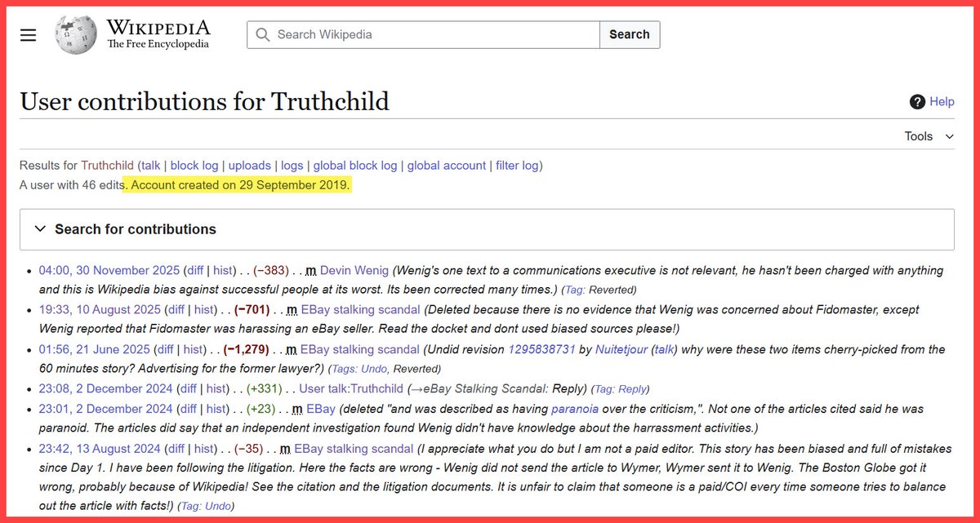Open EBay stalking scandal link in 13 August 2024 row

354,448
